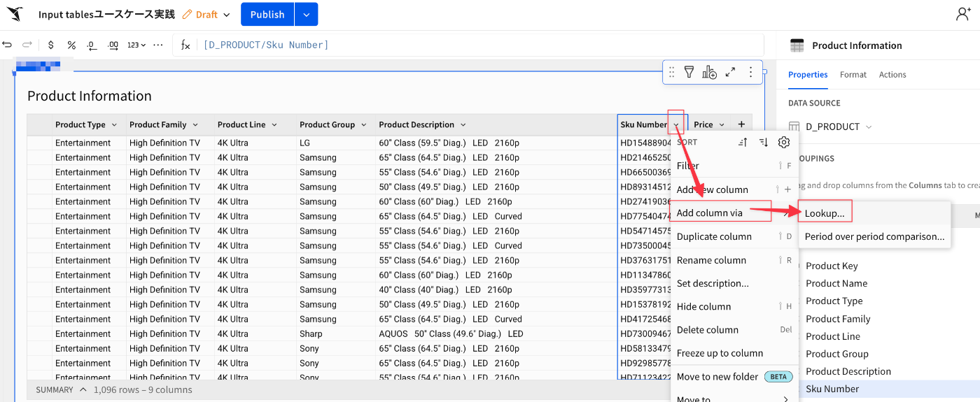This screenshot has height=402, width=980.
Task: Add a new column plus button
Action: (x=741, y=124)
